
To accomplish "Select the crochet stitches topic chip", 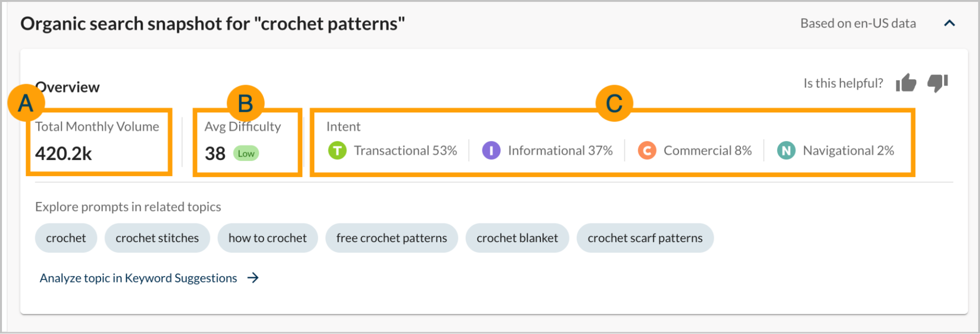I will click(x=157, y=238).
